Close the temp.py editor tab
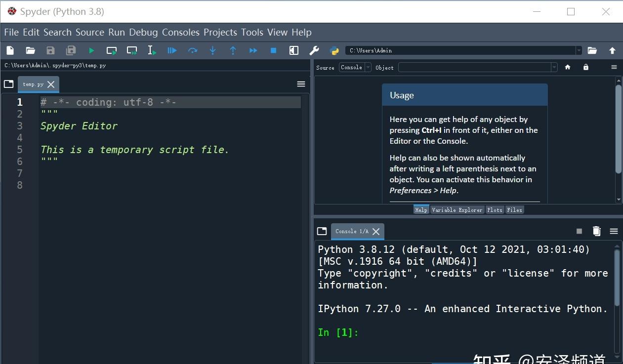 click(51, 84)
